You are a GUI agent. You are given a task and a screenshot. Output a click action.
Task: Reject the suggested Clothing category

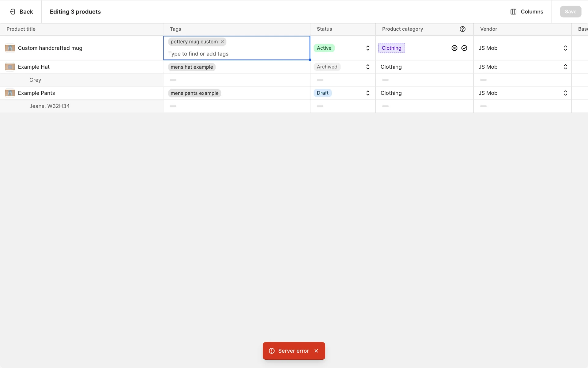(454, 48)
